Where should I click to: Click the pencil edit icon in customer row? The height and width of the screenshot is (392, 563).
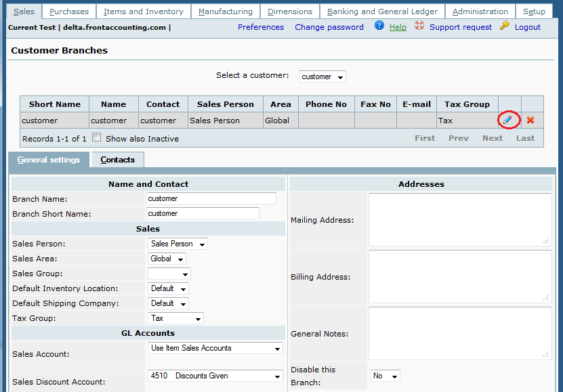[507, 120]
